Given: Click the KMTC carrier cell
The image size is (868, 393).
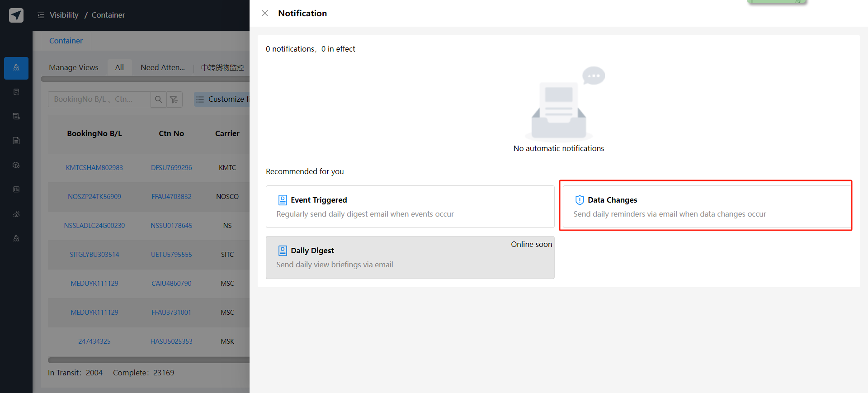Looking at the screenshot, I should click(227, 168).
